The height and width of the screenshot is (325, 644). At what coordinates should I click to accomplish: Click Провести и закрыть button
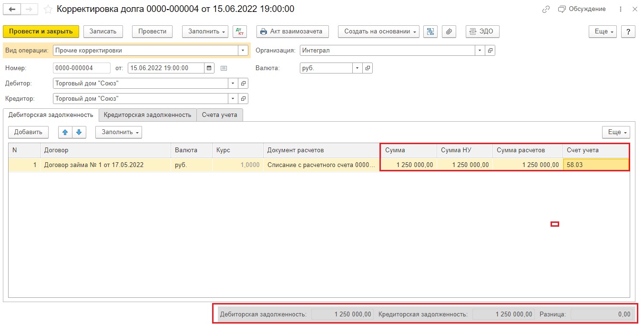click(41, 31)
